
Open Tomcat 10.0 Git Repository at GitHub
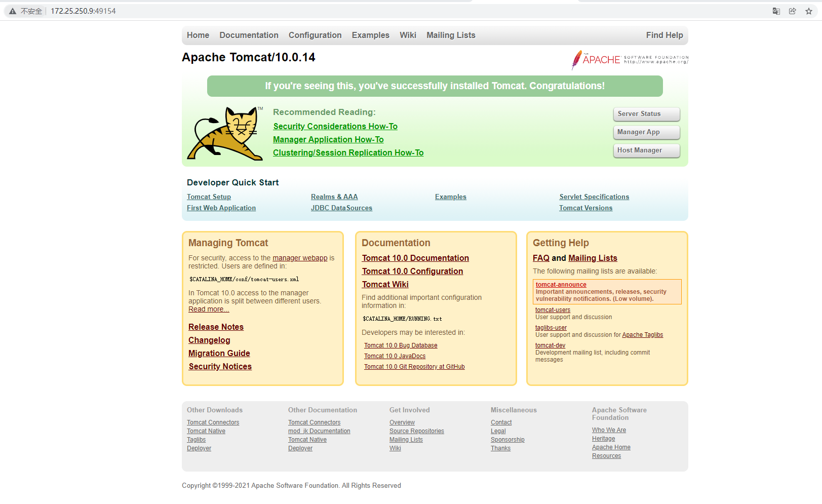pos(414,367)
